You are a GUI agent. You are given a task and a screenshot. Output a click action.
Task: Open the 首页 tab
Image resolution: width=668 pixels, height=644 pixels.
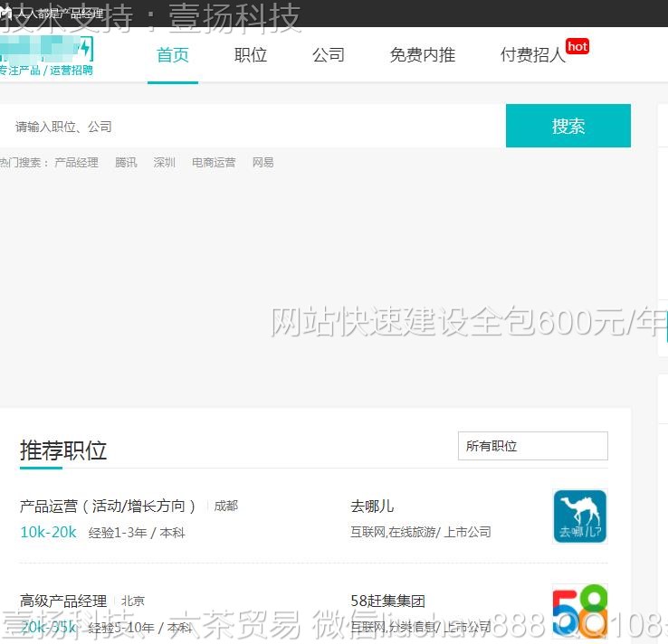tap(173, 55)
